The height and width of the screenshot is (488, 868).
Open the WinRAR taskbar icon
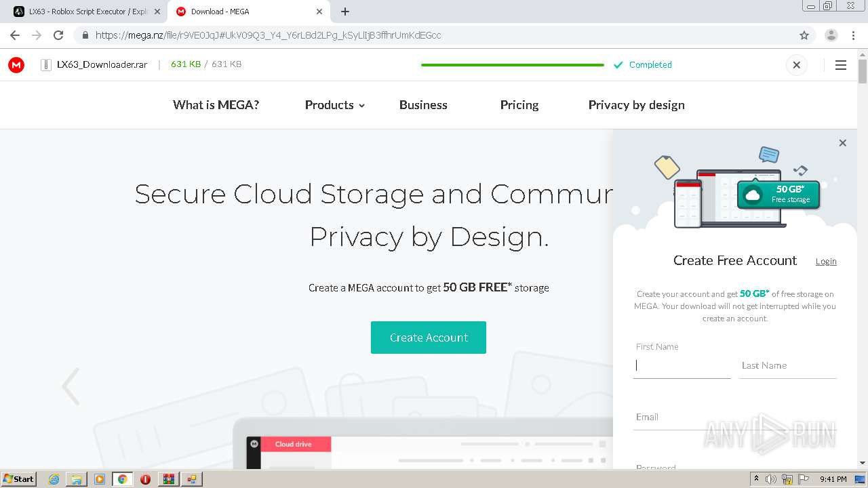point(168,479)
